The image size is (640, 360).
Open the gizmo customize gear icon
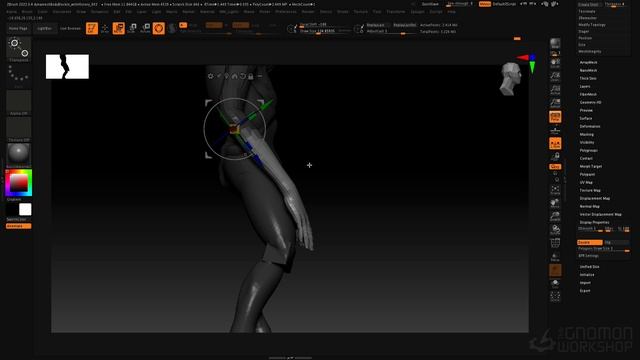tap(211, 76)
